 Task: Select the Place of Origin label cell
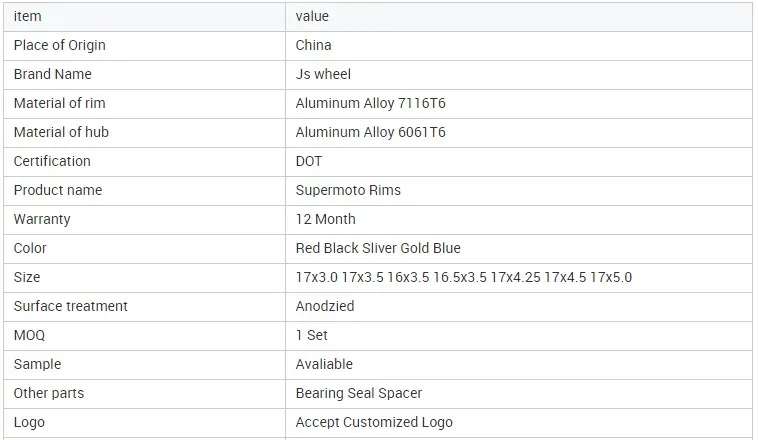click(x=145, y=46)
